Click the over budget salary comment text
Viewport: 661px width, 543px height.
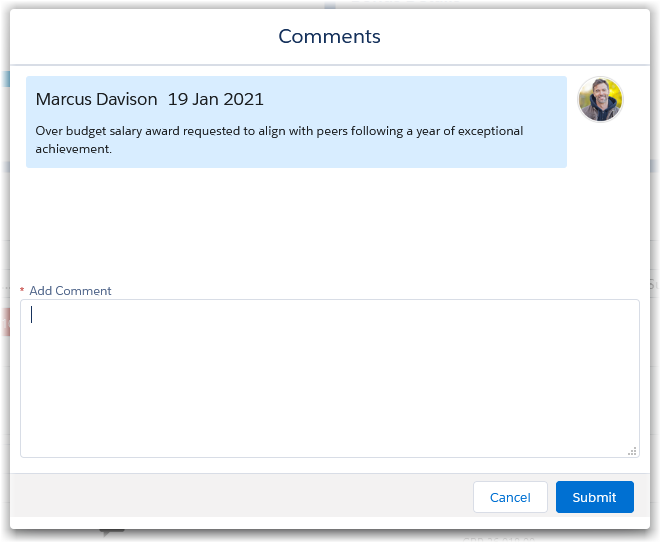[x=279, y=131]
